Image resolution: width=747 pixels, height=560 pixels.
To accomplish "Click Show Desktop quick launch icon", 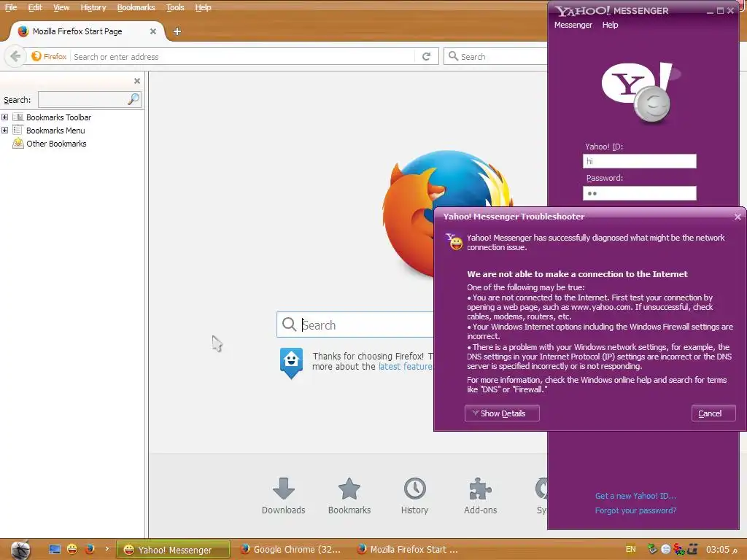I will click(x=55, y=550).
